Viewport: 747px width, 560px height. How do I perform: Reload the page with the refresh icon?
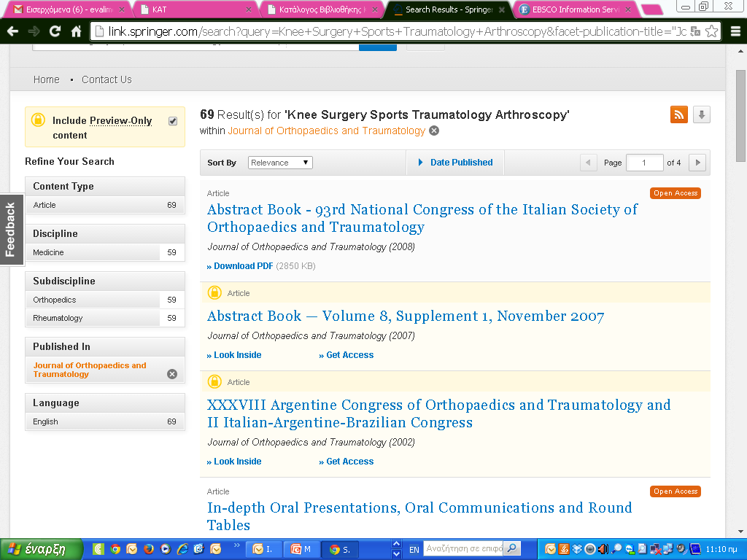pos(55,31)
